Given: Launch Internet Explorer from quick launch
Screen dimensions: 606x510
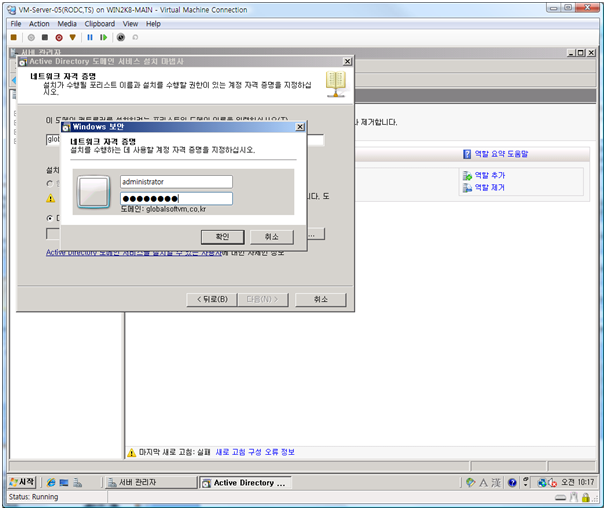Looking at the screenshot, I should (x=51, y=483).
